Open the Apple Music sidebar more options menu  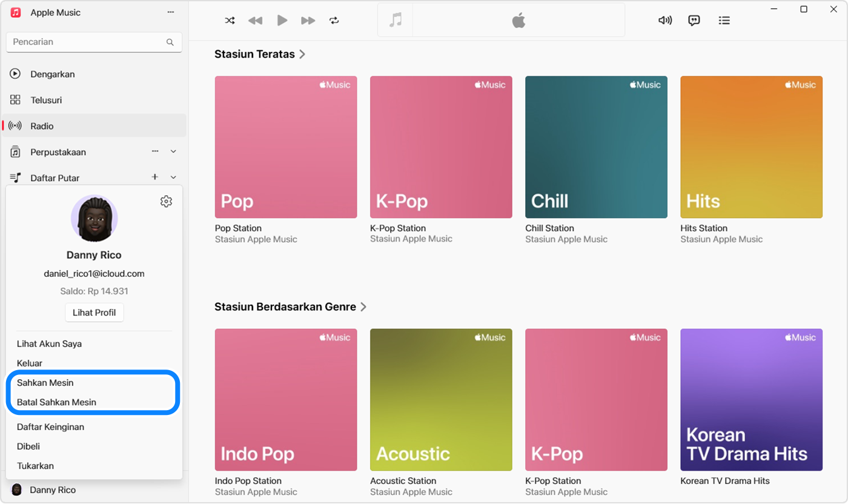point(170,13)
